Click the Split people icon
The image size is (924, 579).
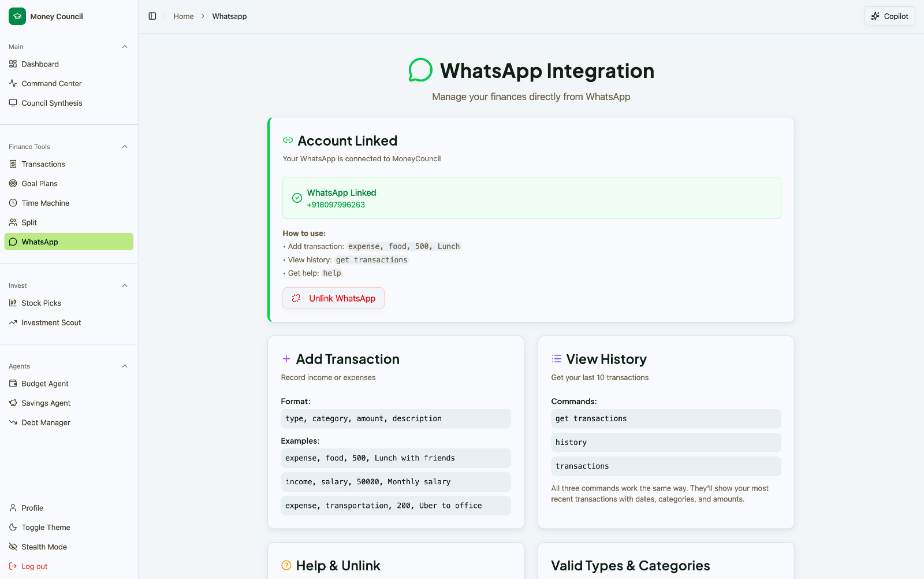click(x=13, y=222)
